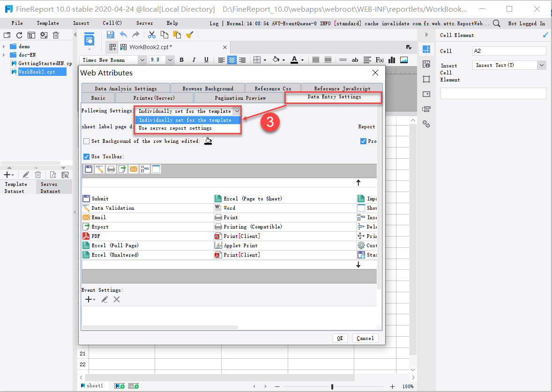552x392 pixels.
Task: Click the Preview template icon
Action: click(90, 39)
